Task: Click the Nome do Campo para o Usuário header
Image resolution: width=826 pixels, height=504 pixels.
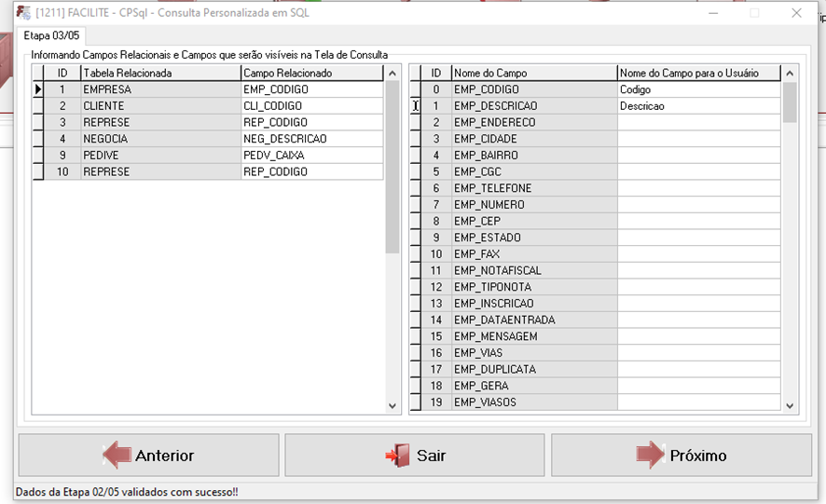Action: click(698, 74)
